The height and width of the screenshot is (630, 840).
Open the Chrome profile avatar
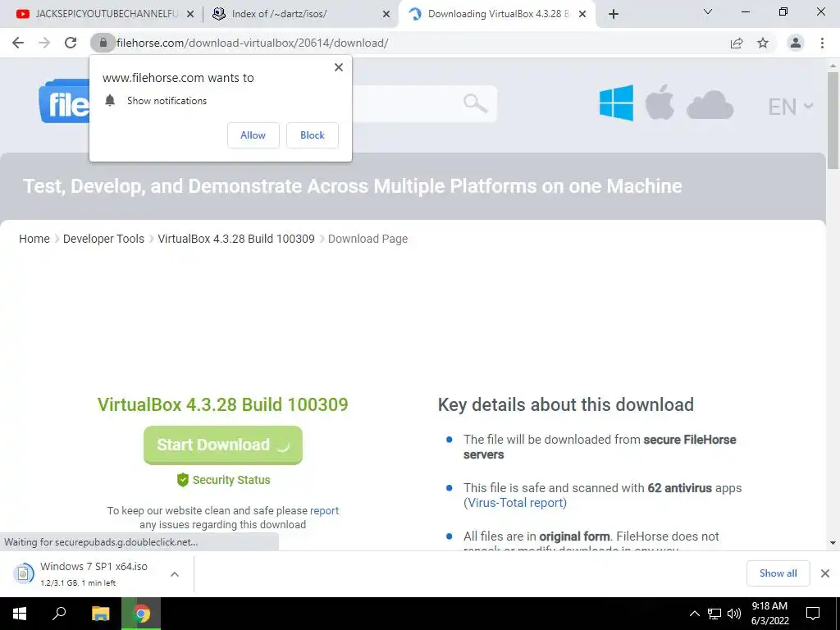click(796, 43)
